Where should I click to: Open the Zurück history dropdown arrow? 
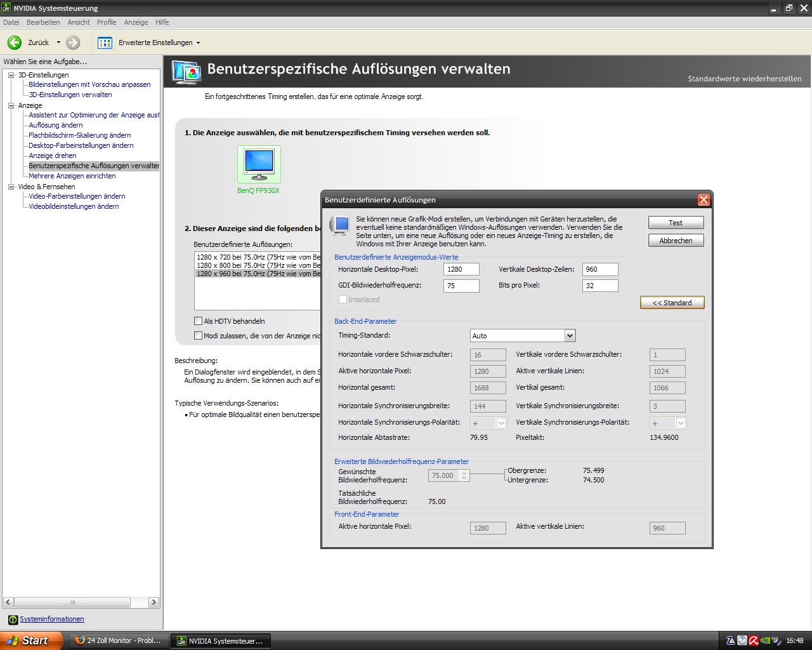coord(58,43)
